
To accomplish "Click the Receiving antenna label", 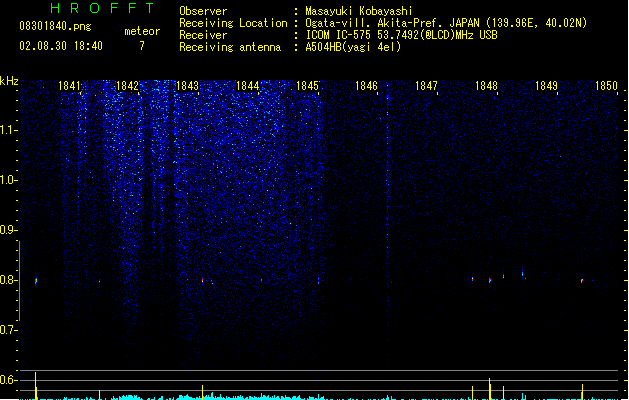I will (230, 47).
